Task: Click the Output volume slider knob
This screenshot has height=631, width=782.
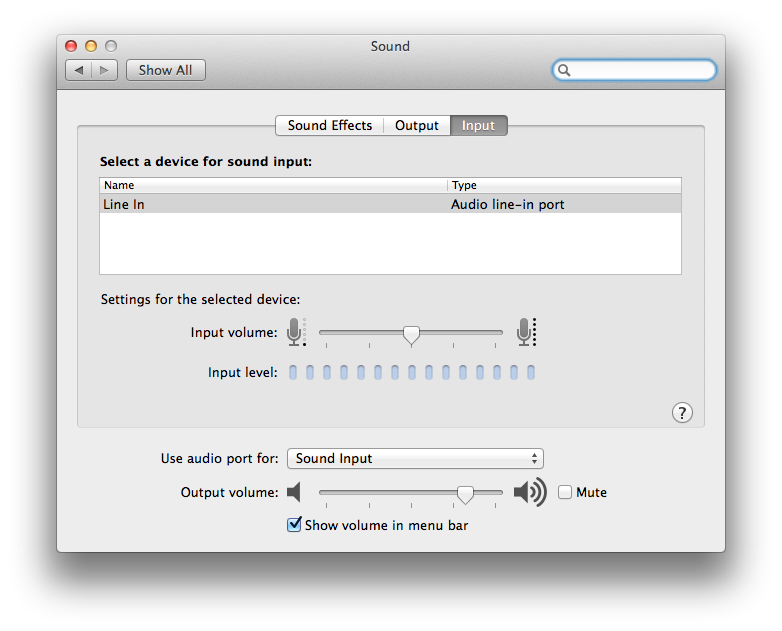Action: click(465, 494)
